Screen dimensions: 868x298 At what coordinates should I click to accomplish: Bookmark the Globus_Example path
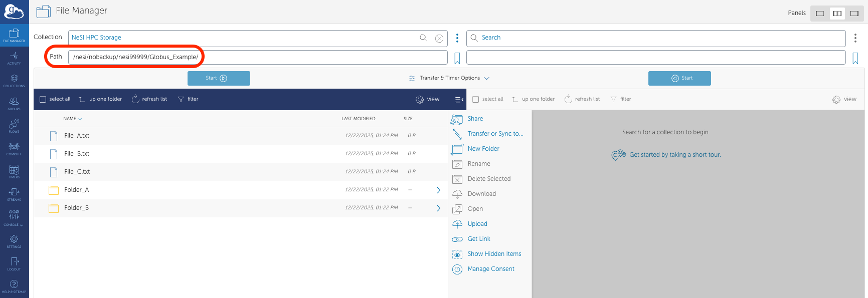[x=457, y=58]
